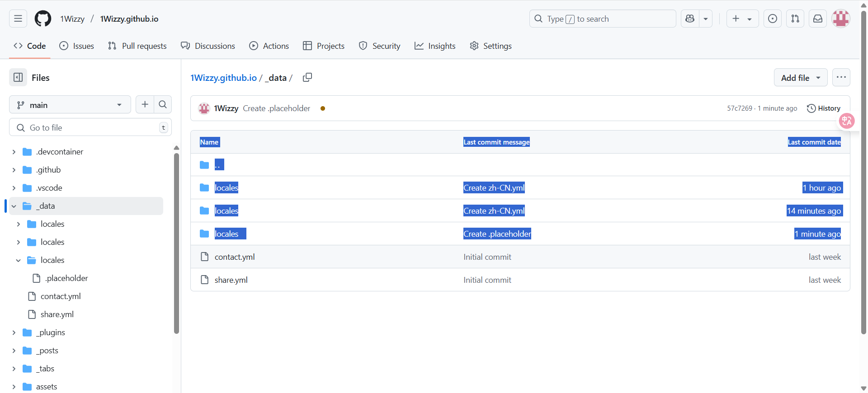Image resolution: width=868 pixels, height=393 pixels.
Task: Click the add file plus icon in sidebar
Action: click(145, 105)
